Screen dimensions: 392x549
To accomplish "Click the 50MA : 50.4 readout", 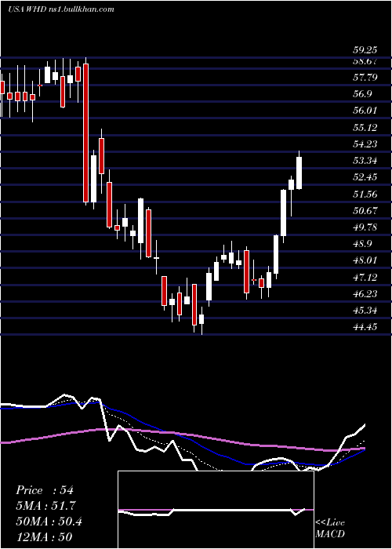I will pos(49,522).
